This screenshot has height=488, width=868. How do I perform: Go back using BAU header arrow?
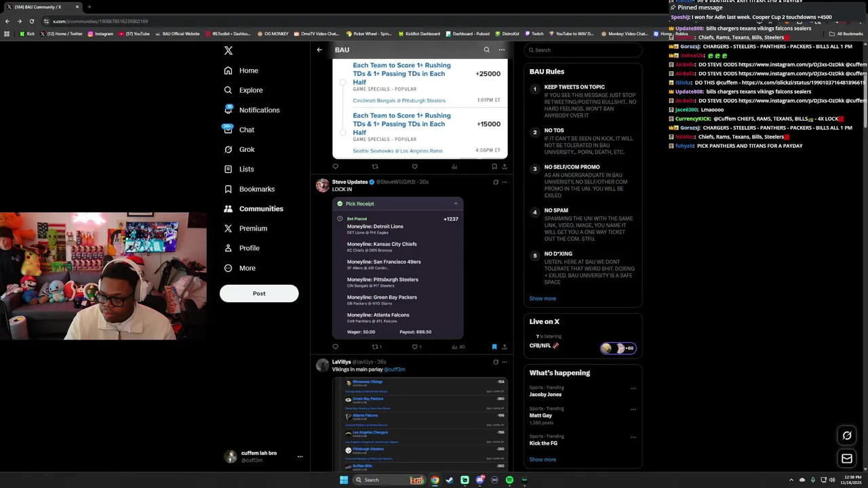[x=319, y=49]
